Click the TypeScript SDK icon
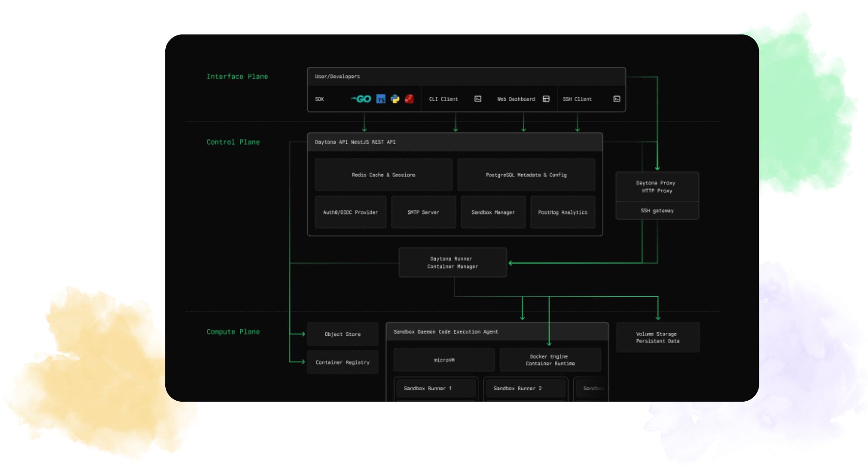This screenshot has width=868, height=471. 381,99
